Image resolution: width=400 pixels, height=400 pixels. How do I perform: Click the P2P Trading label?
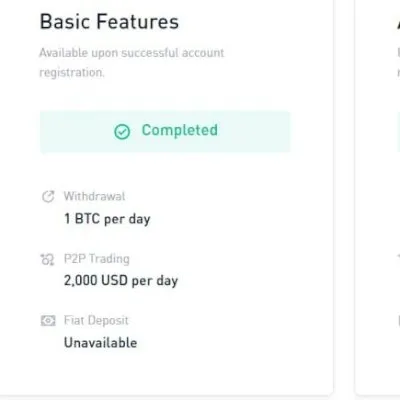97,259
